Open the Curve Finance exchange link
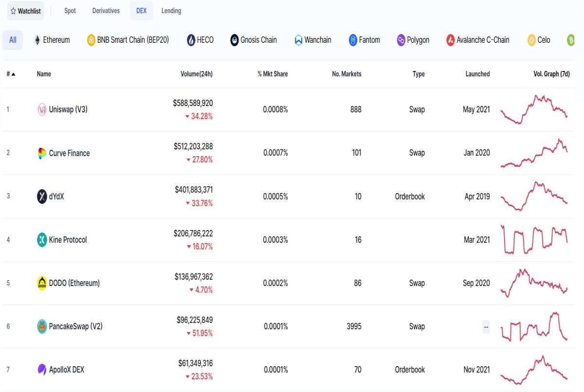Viewport: 584px width, 392px height. coord(69,153)
